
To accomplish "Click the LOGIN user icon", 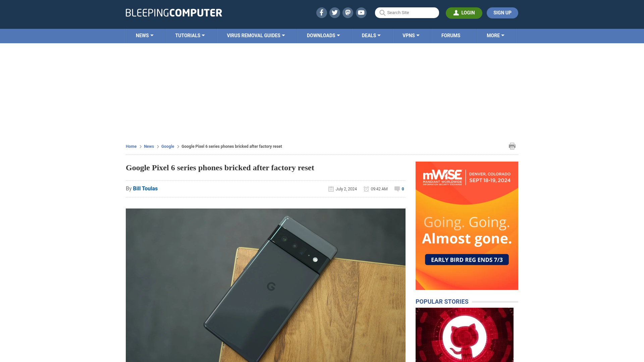I will (x=455, y=12).
